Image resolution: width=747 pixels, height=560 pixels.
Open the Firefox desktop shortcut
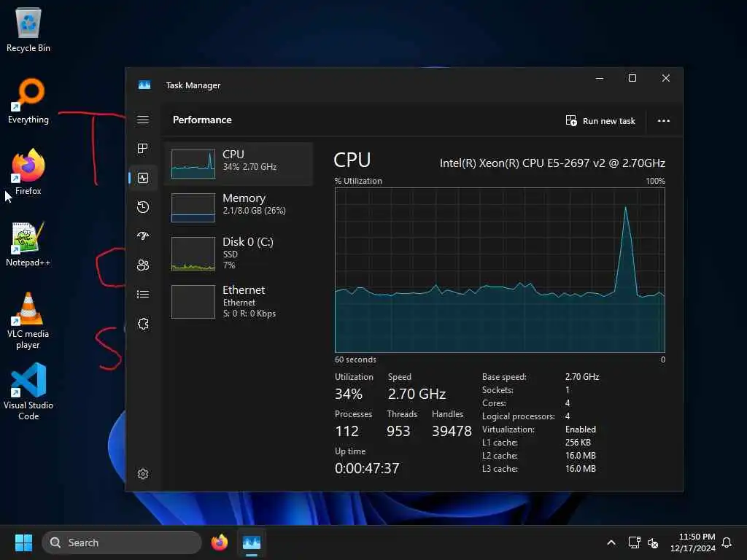point(28,172)
